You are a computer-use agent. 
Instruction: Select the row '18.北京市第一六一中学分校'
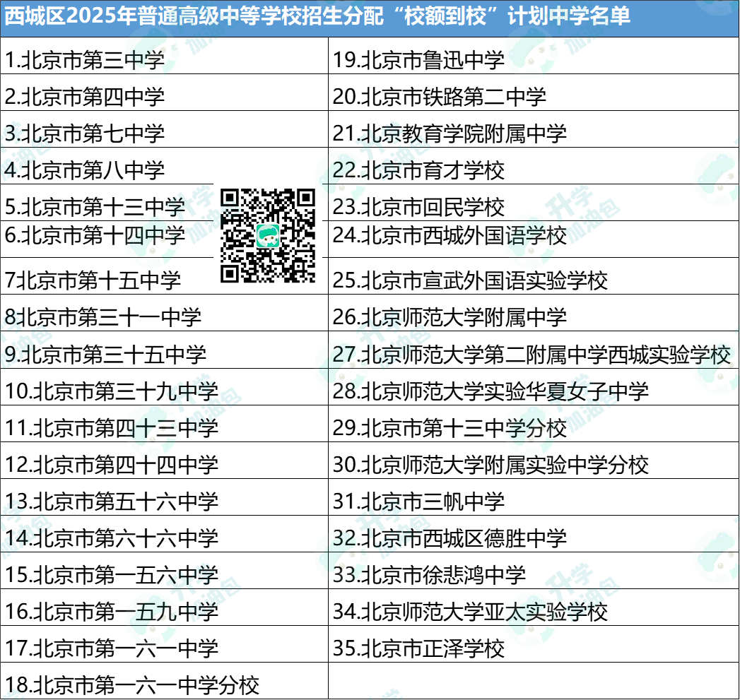[x=164, y=681]
